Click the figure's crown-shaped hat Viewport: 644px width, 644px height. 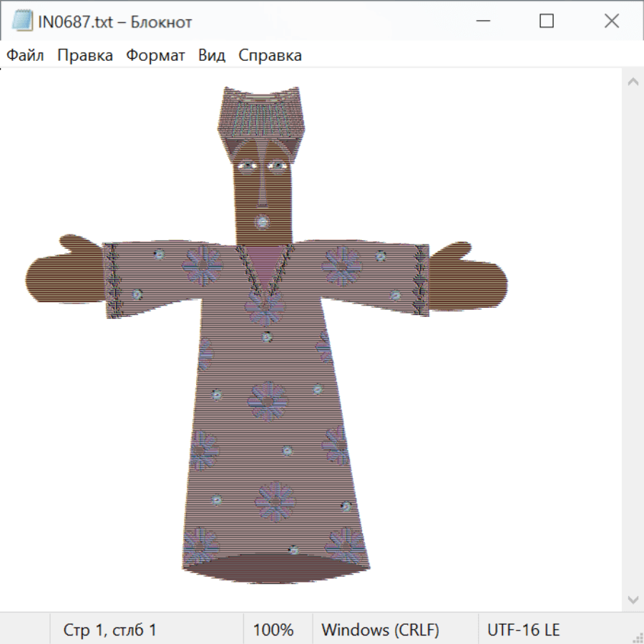(x=261, y=114)
